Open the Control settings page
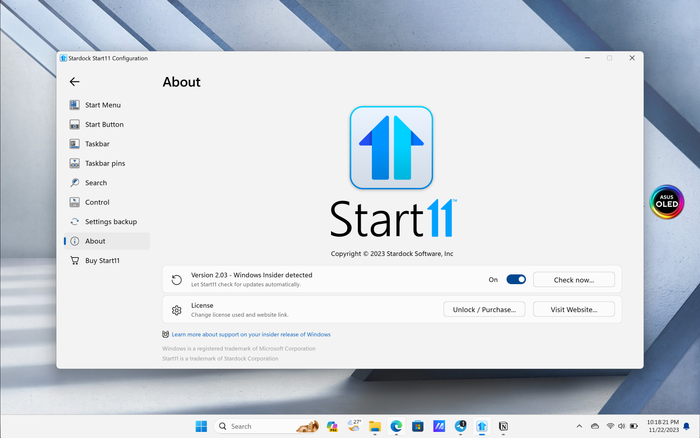The height and width of the screenshot is (438, 700). [x=106, y=202]
